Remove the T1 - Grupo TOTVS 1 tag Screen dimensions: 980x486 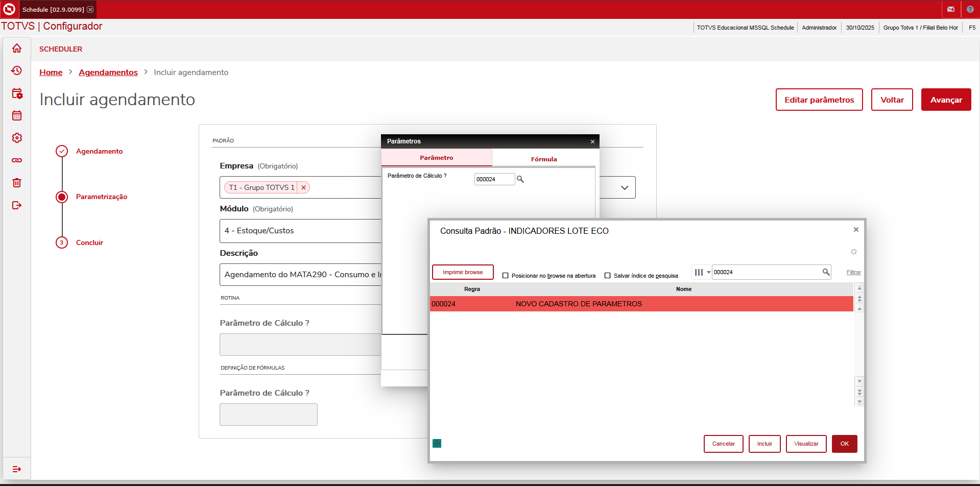304,187
